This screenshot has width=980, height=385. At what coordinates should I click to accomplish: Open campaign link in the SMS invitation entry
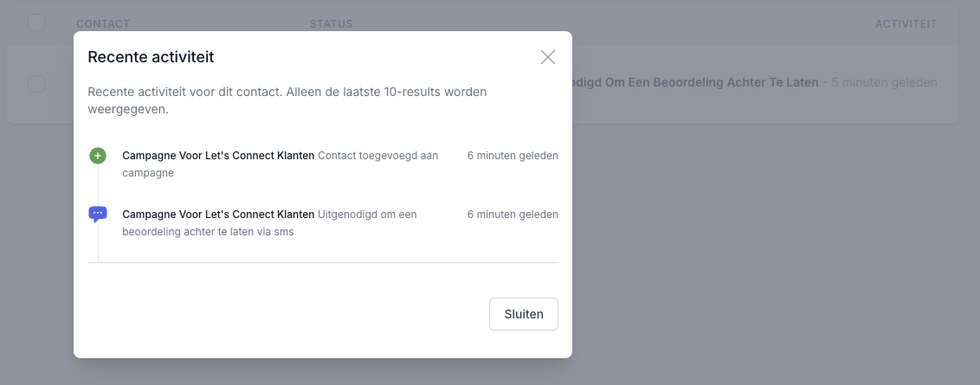pyautogui.click(x=218, y=215)
